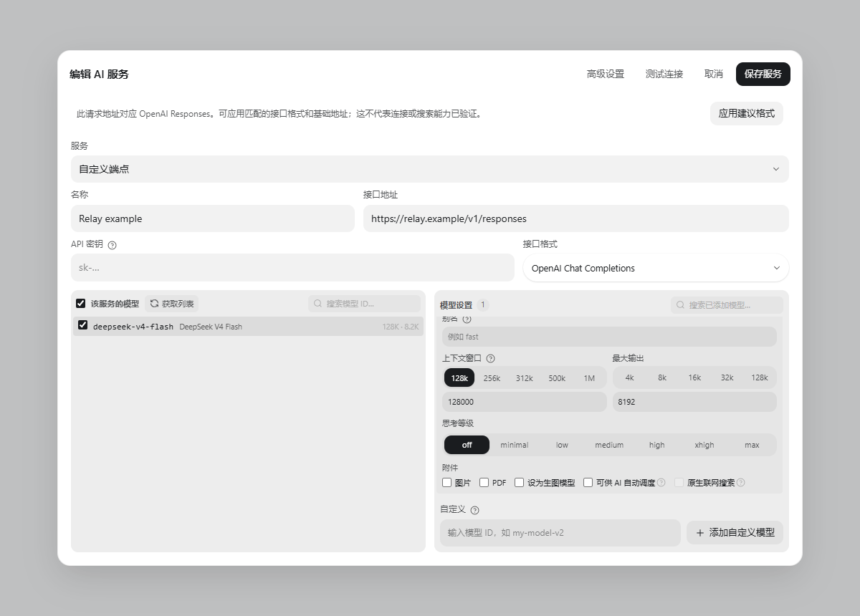Click the API 密钥 input field

click(292, 268)
